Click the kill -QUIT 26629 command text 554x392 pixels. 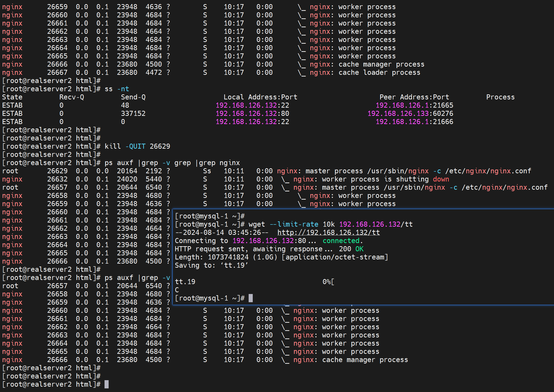coord(137,146)
